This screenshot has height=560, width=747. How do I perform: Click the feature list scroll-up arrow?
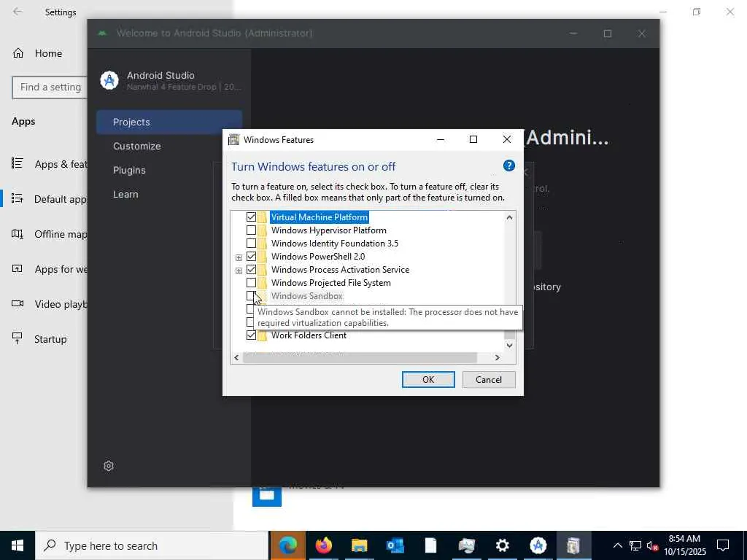click(509, 217)
